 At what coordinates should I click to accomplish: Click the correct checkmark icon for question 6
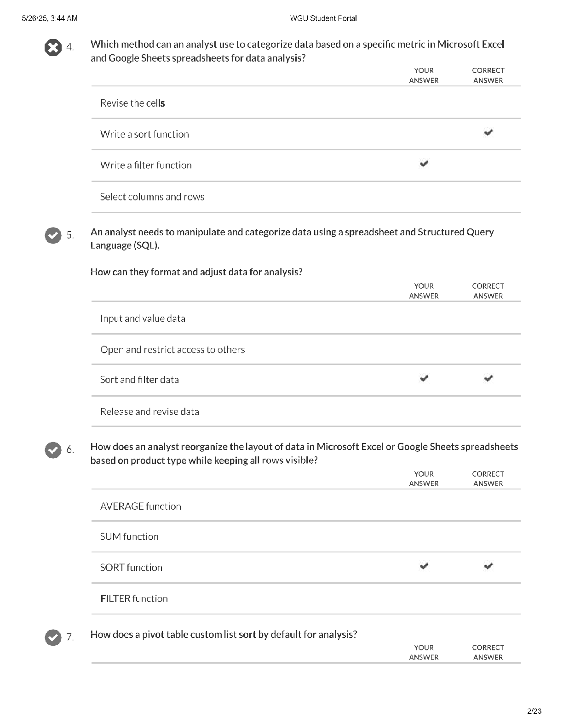click(53, 450)
